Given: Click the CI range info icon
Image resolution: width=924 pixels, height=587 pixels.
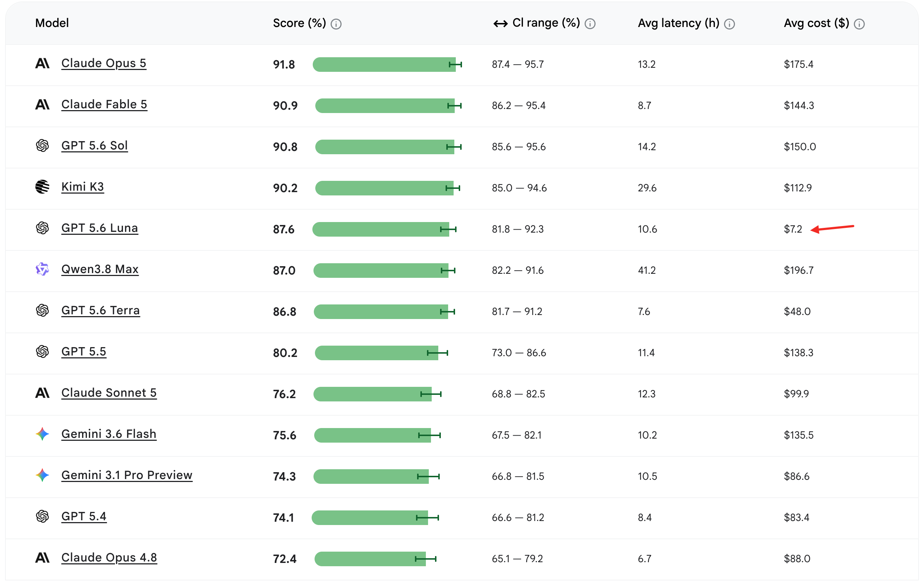Looking at the screenshot, I should [590, 24].
